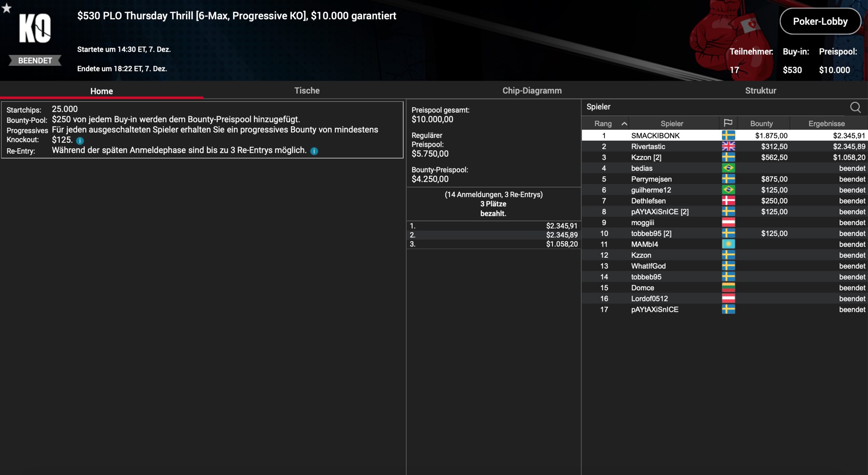
Task: Open the Struktur tab
Action: click(760, 91)
